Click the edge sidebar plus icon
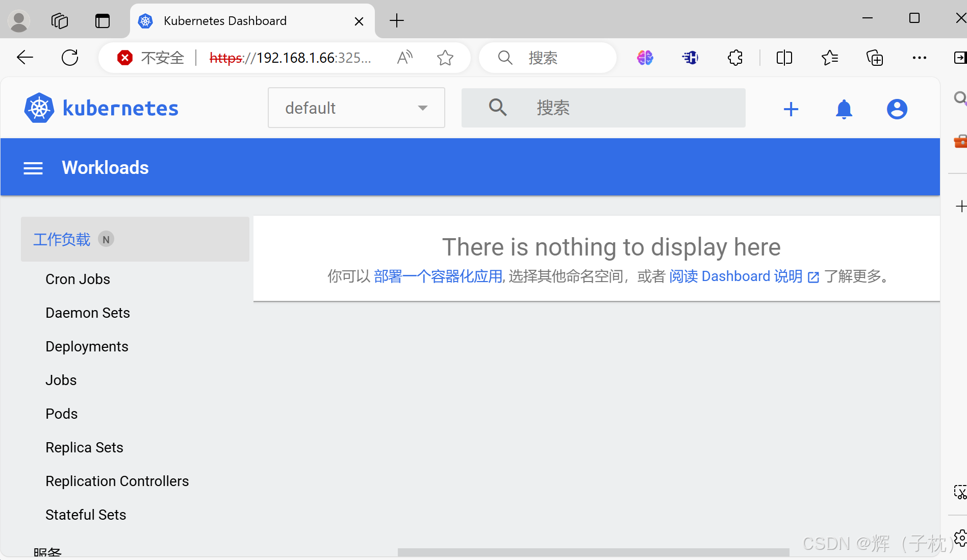The height and width of the screenshot is (560, 967). tap(961, 206)
